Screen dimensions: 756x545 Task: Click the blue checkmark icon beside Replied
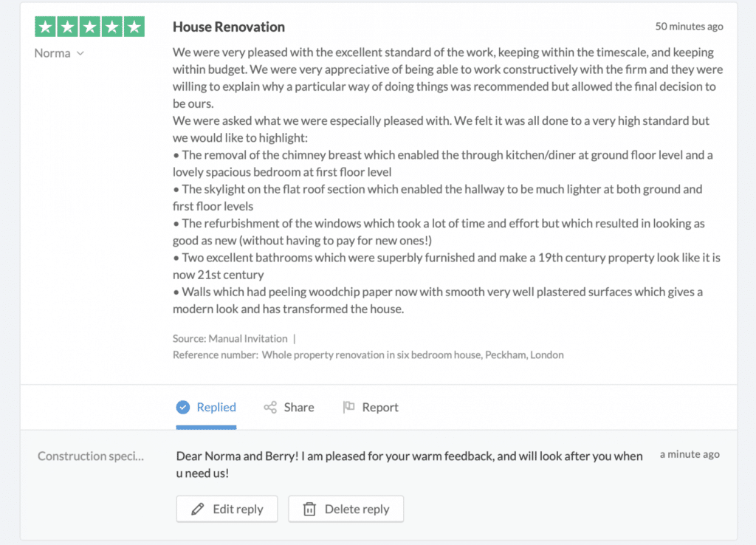(183, 407)
